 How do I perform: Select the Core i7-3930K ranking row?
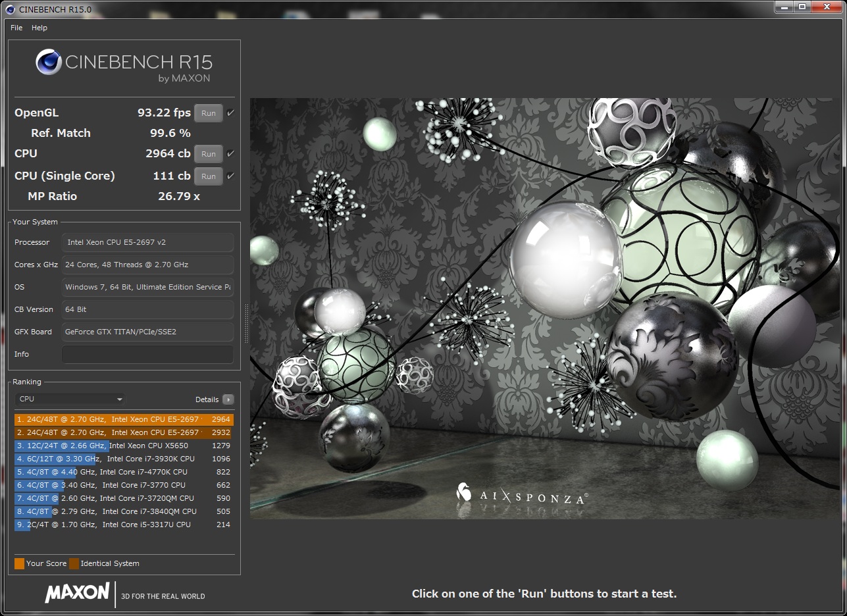(x=124, y=459)
